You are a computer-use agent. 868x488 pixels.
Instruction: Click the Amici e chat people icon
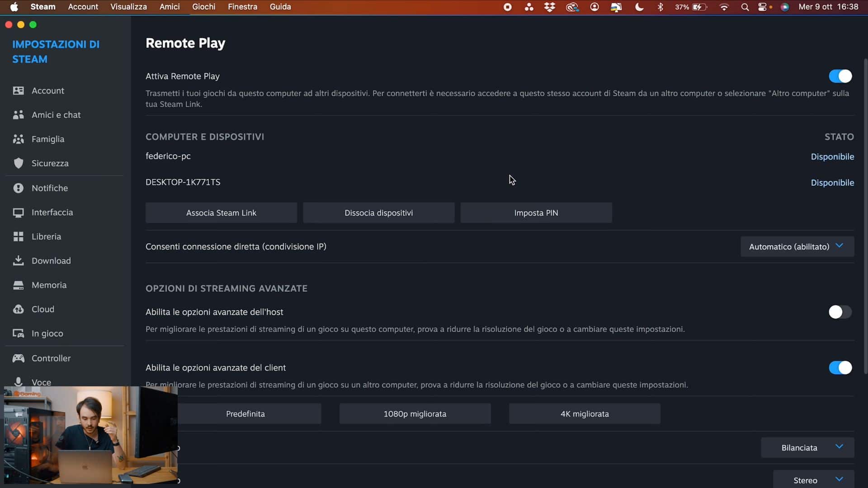18,115
